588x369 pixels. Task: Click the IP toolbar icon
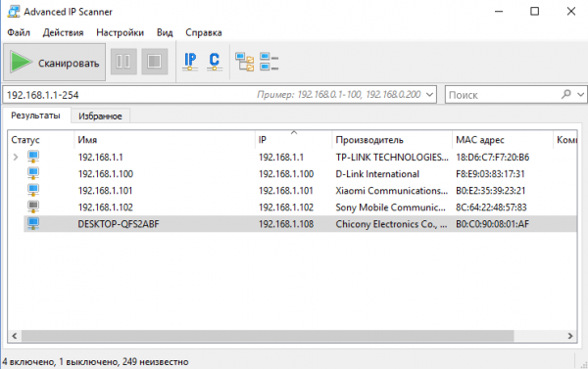[x=190, y=62]
